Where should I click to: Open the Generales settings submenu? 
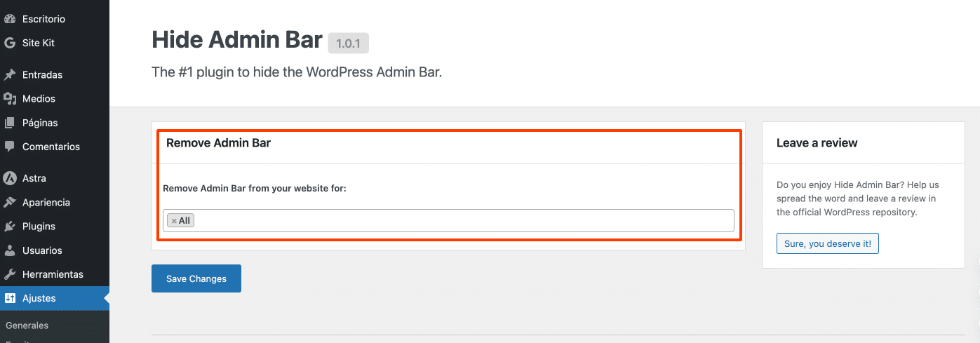point(27,325)
